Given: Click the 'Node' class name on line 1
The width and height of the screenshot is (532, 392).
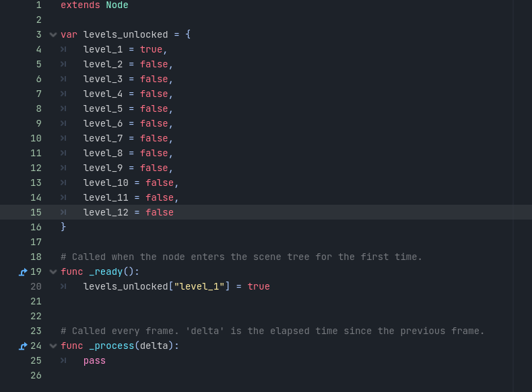Looking at the screenshot, I should point(117,5).
